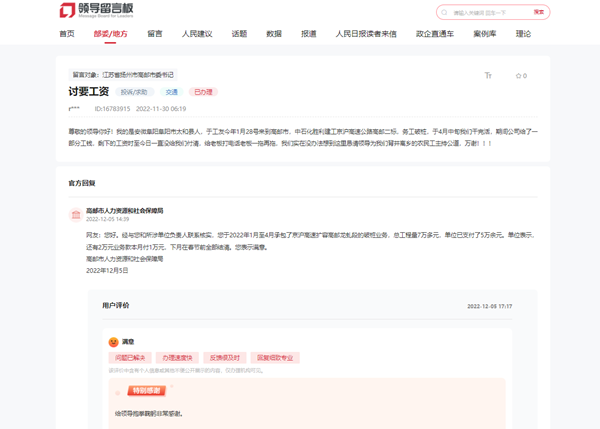This screenshot has height=429, width=600.
Task: Click the Tт font size icon
Action: point(488,75)
